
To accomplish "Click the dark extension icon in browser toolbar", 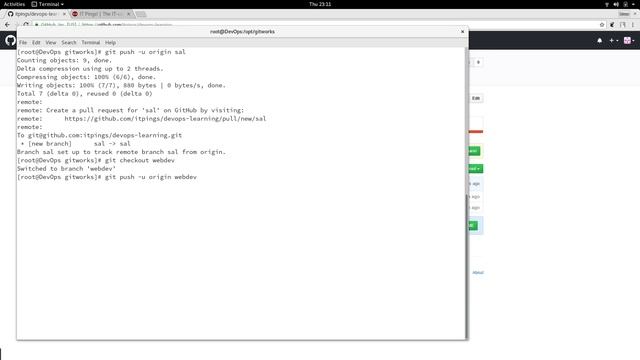I will click(x=612, y=24).
